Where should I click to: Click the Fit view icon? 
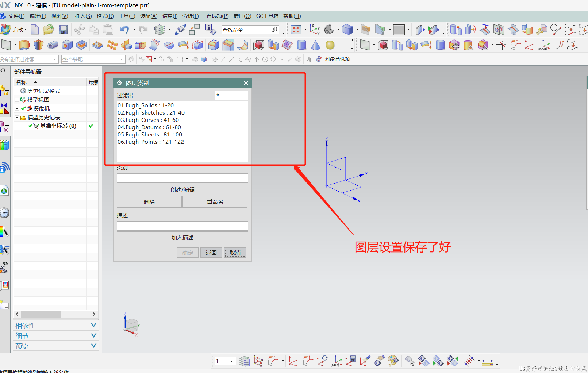[x=296, y=30]
